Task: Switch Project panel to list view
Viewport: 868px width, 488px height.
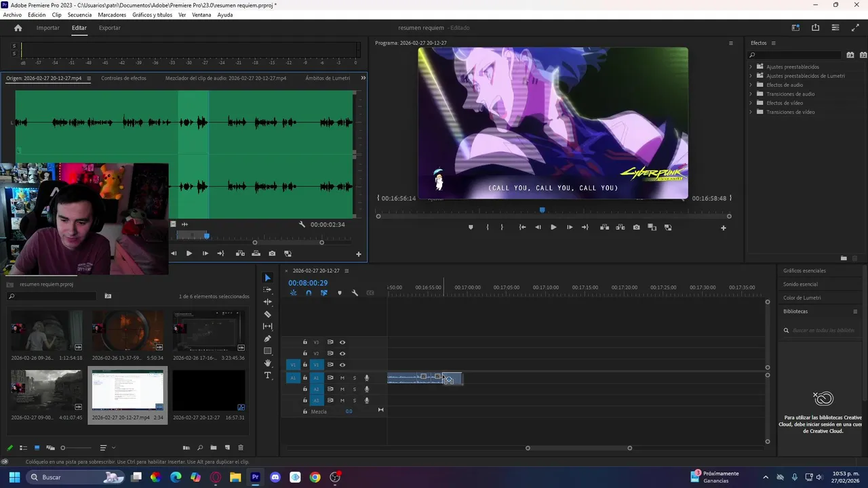Action: click(x=23, y=447)
